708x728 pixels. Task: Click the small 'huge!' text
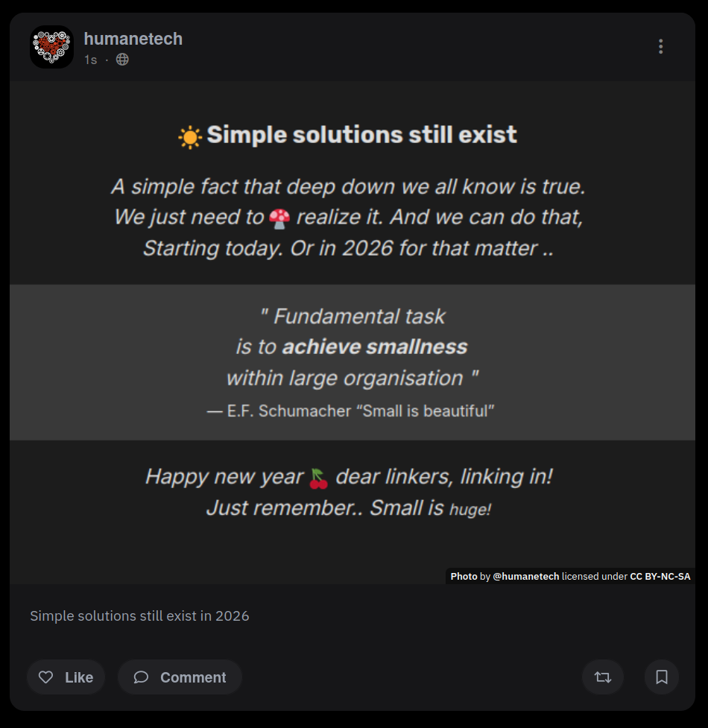(x=470, y=510)
